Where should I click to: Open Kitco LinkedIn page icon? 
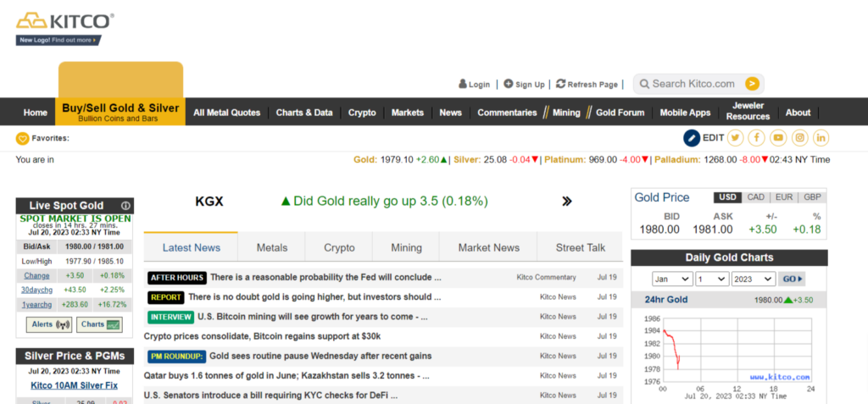tap(821, 138)
